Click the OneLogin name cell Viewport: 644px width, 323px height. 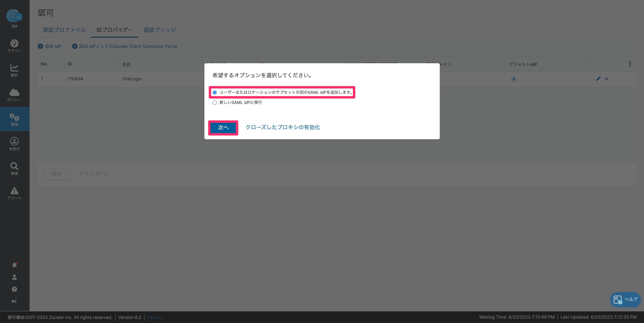(x=132, y=79)
